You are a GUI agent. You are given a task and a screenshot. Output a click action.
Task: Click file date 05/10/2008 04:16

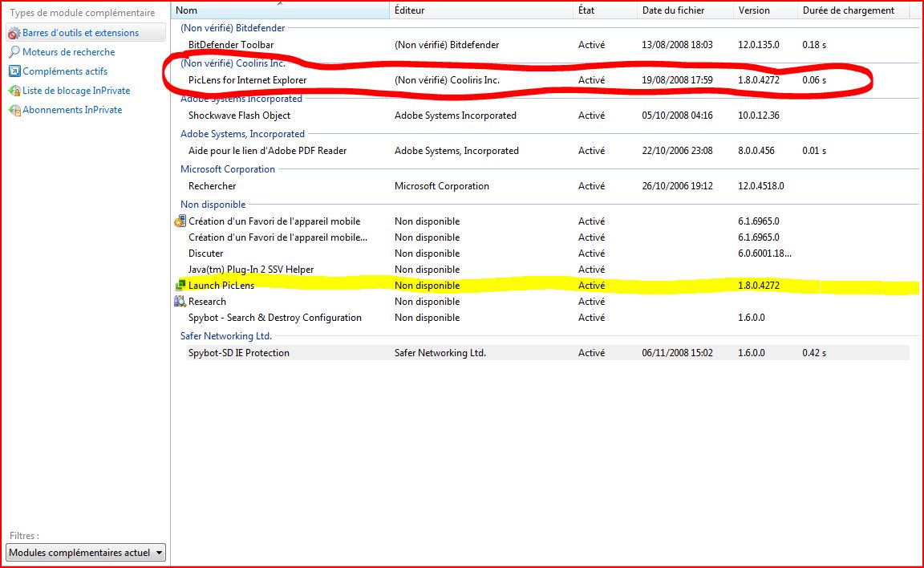(677, 116)
